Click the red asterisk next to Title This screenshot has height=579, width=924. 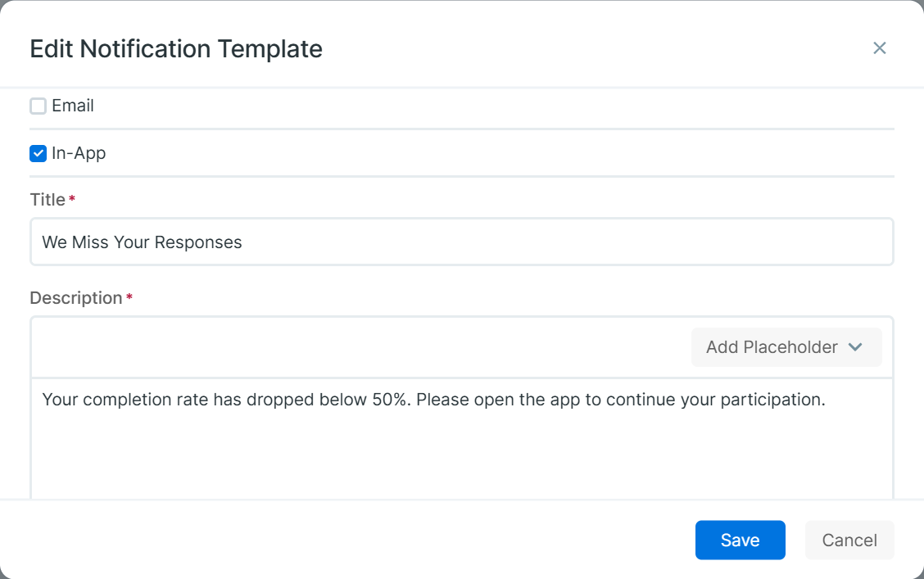72,200
